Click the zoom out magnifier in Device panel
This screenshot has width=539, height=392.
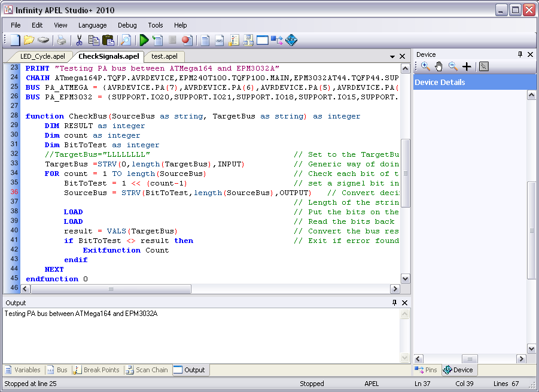453,66
